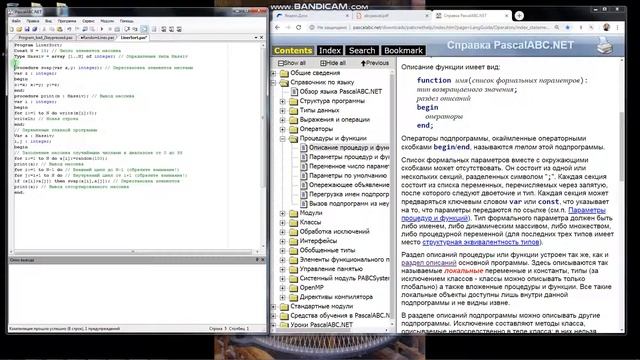640x360 pixels.
Task: Expand the Структура программы tree node
Action: [282, 101]
